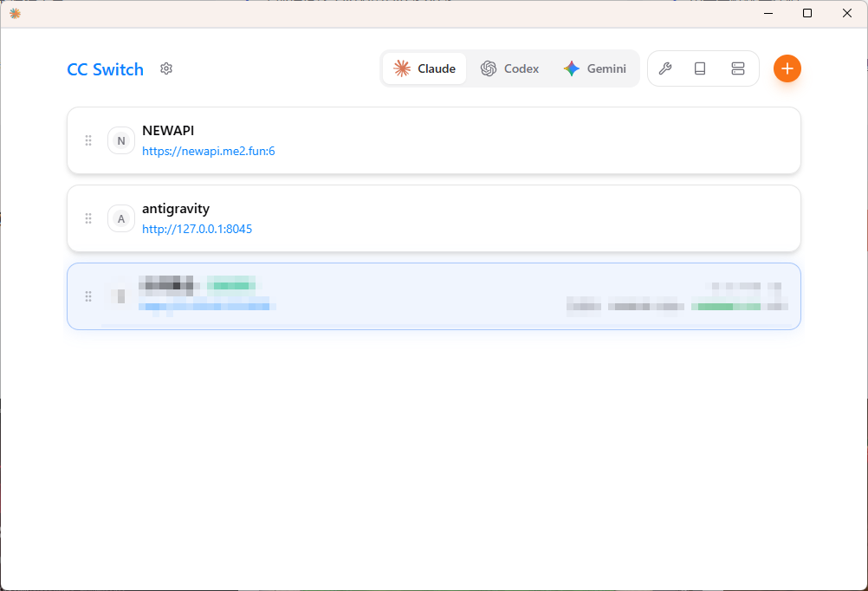Grab the NEWAPI drag handle
Viewport: 868px width, 591px height.
coord(88,140)
